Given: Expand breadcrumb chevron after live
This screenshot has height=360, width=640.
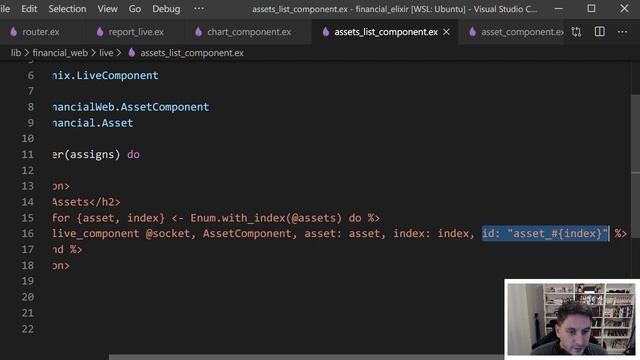Looking at the screenshot, I should pyautogui.click(x=119, y=53).
